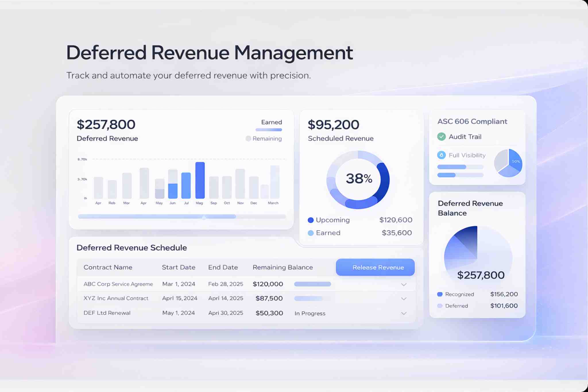Expand the XYZ Inc Annual Contract row

click(x=404, y=299)
